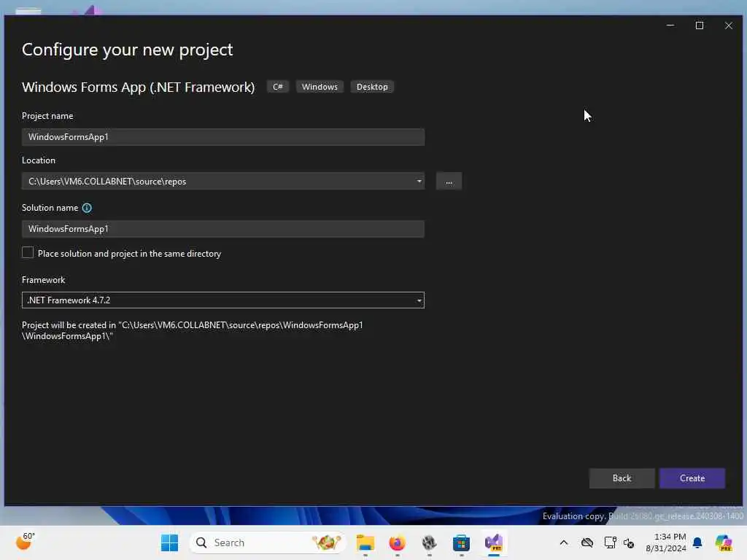
Task: Click the Solution name input field
Action: point(223,229)
